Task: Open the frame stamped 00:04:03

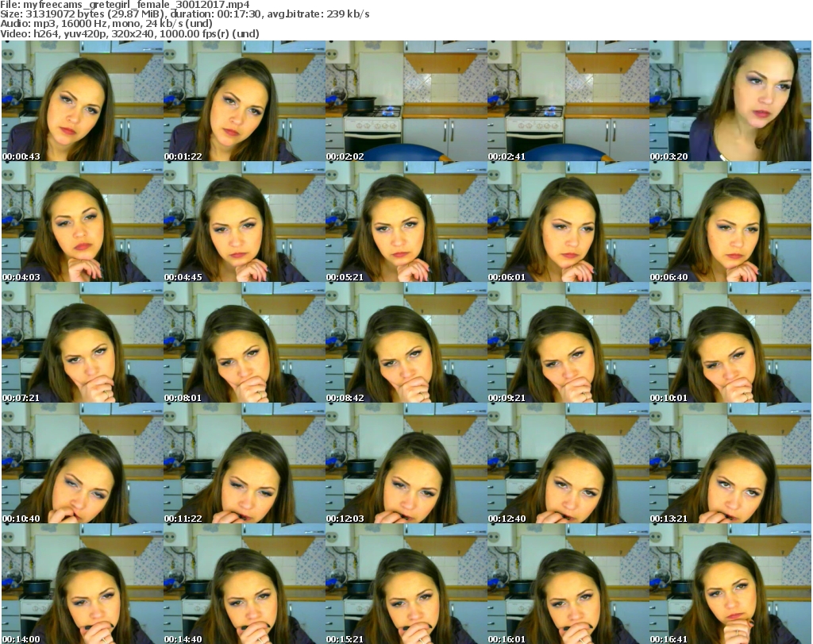Action: tap(83, 222)
